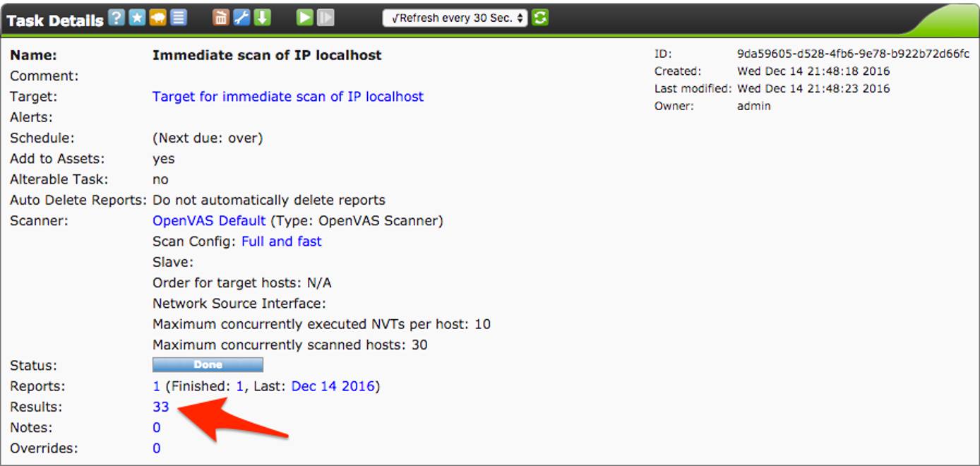
Task: Open Target for immediate scan of IP localhost
Action: click(288, 96)
